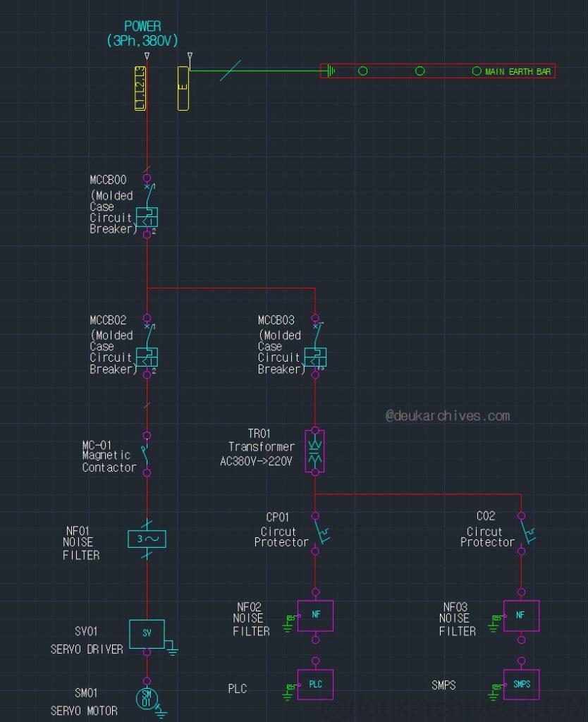Select the SERVO MOTOR text
The width and height of the screenshot is (588, 722).
tap(84, 711)
